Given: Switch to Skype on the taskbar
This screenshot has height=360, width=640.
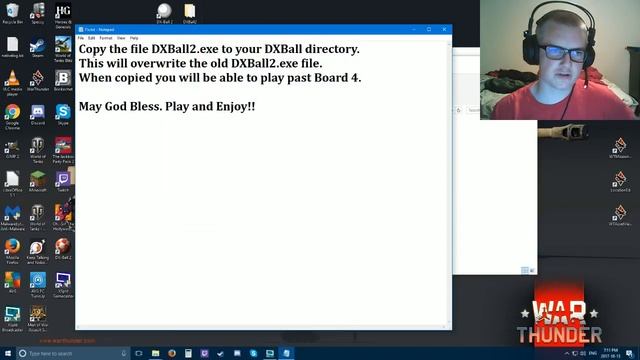Looking at the screenshot, I should coord(253,353).
